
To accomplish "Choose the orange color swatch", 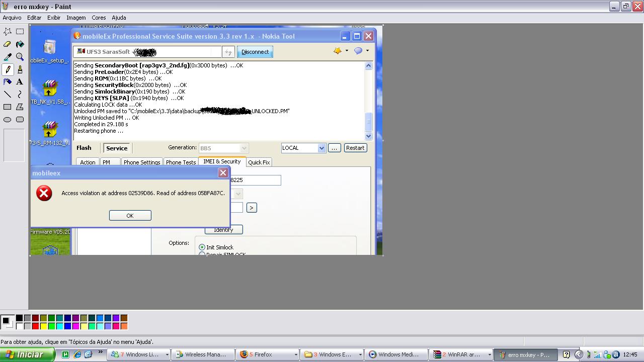I will pos(124,326).
